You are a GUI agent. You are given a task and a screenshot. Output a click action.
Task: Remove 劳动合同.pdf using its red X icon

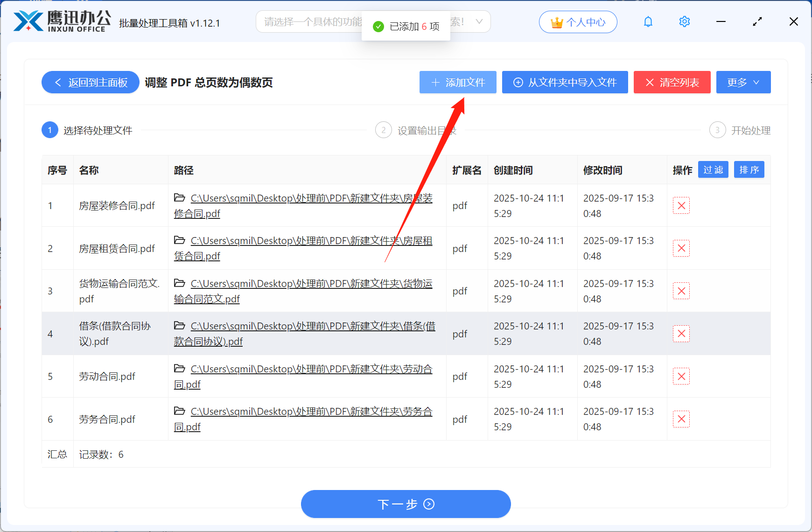(x=681, y=376)
